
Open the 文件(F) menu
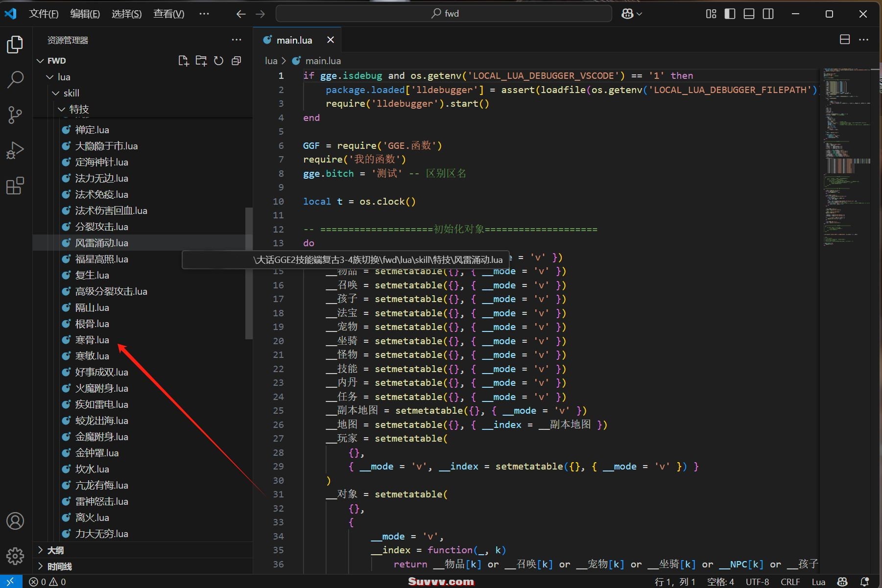pyautogui.click(x=44, y=14)
